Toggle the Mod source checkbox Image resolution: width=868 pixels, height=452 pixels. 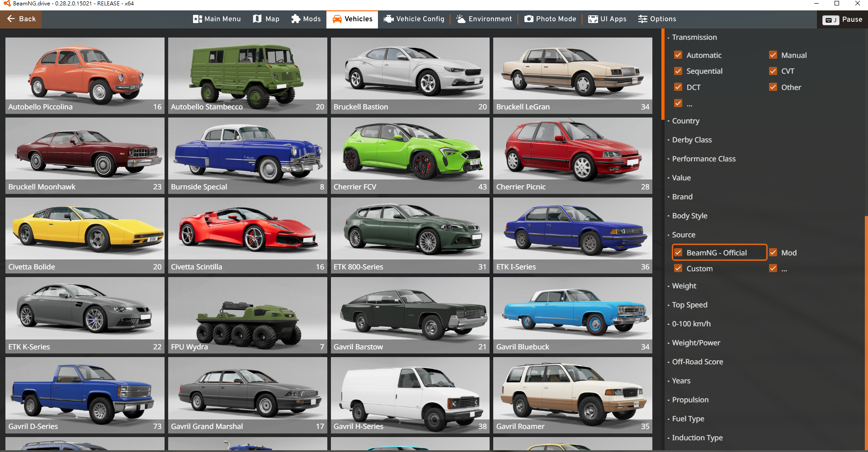(773, 253)
